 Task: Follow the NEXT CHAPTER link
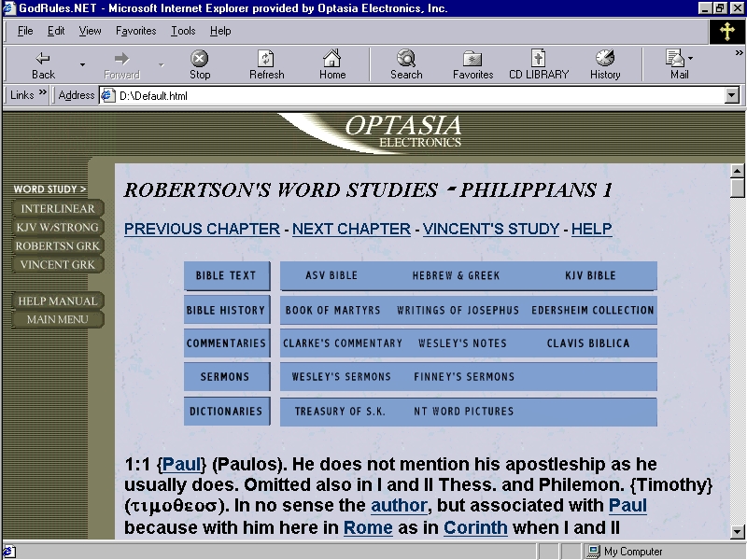[351, 229]
